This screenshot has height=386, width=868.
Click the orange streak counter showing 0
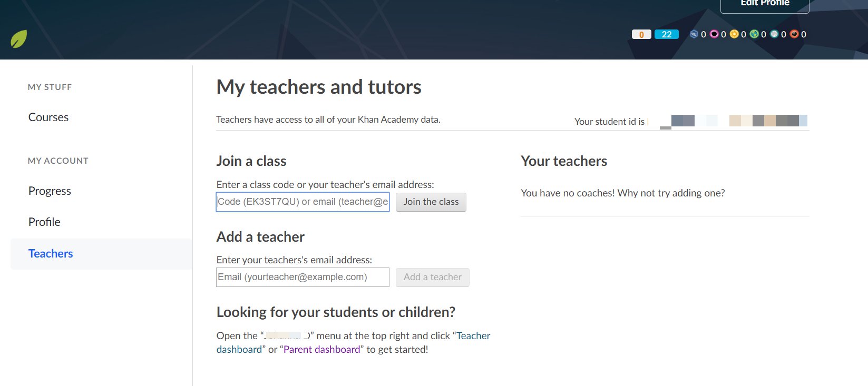point(641,34)
